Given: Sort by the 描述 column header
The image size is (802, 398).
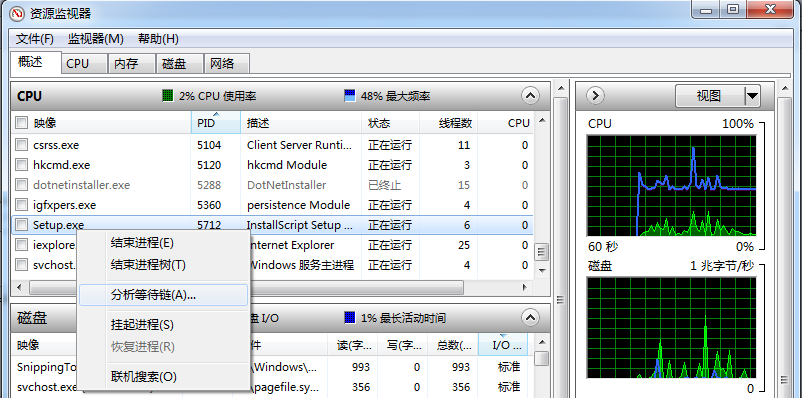Looking at the screenshot, I should pos(301,123).
